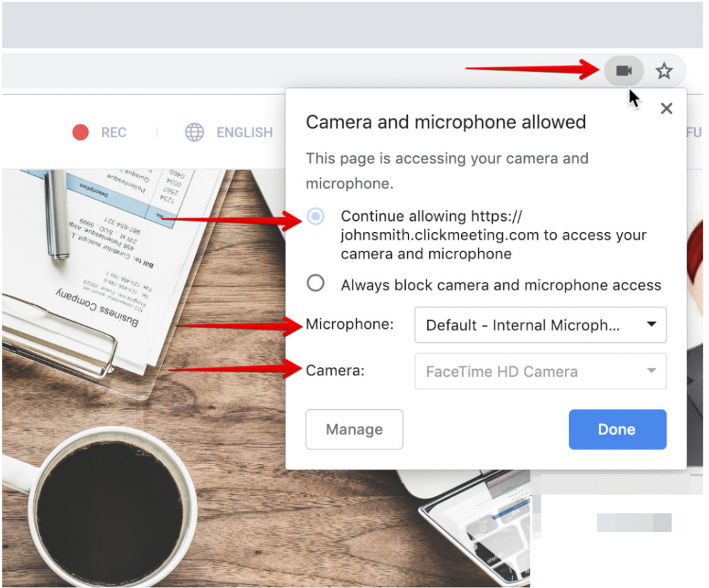This screenshot has width=709, height=588.
Task: Click the Microphone dropdown's chevron arrow
Action: point(652,325)
